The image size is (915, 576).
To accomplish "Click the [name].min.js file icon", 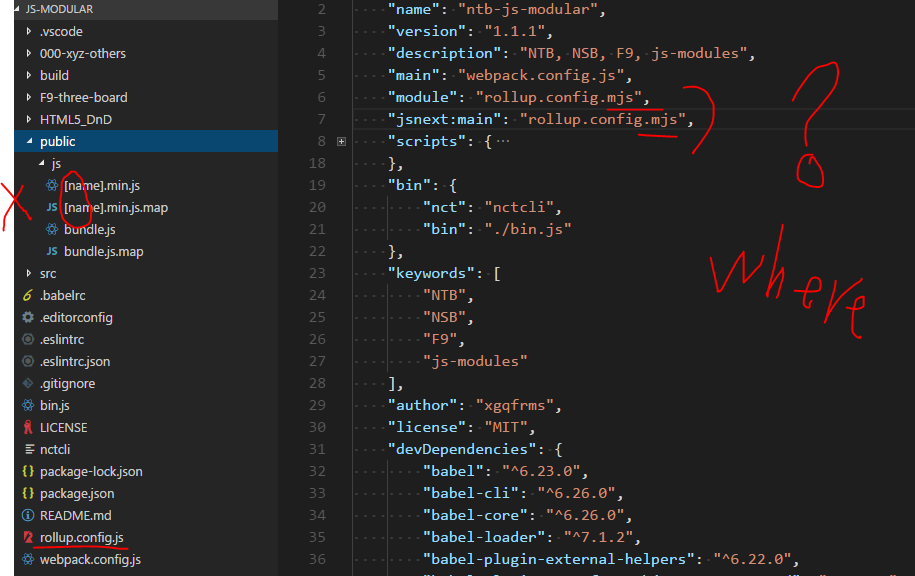I will 52,185.
